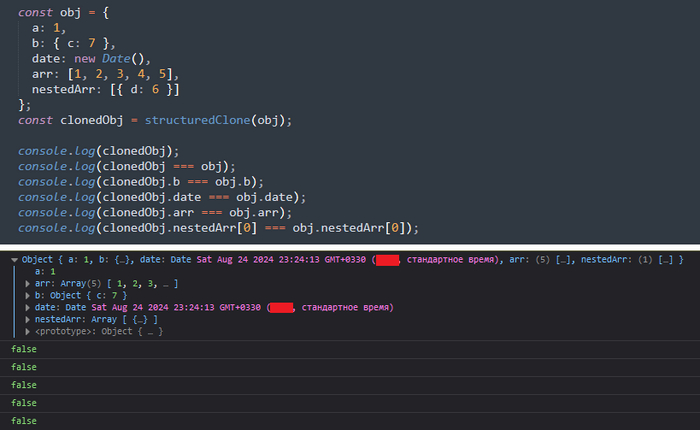Click 'b: { c: 7 },' code line
700x430 pixels.
pyautogui.click(x=74, y=43)
